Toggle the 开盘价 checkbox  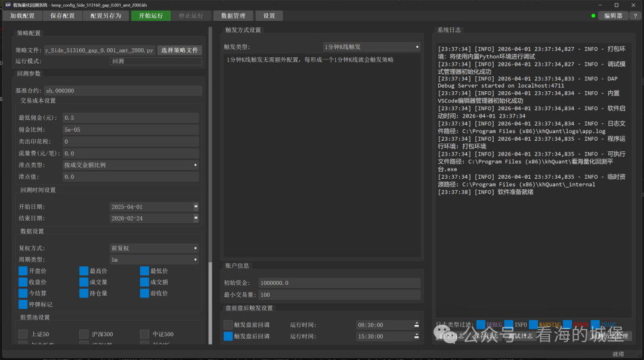(23, 271)
